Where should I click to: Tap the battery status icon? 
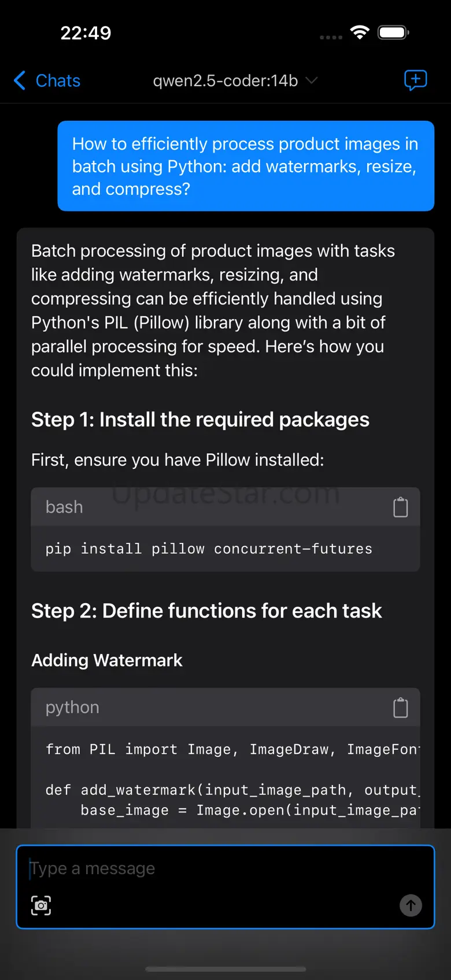[x=393, y=32]
